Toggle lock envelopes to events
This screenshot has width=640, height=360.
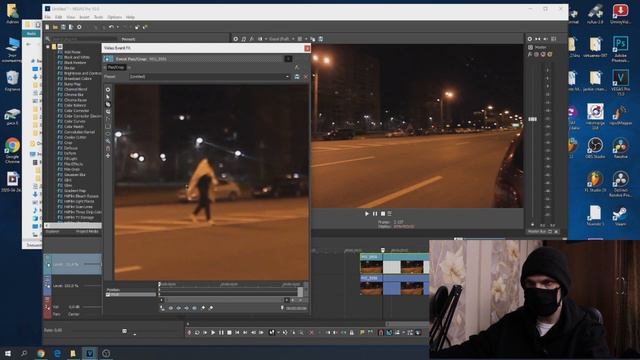point(410,333)
